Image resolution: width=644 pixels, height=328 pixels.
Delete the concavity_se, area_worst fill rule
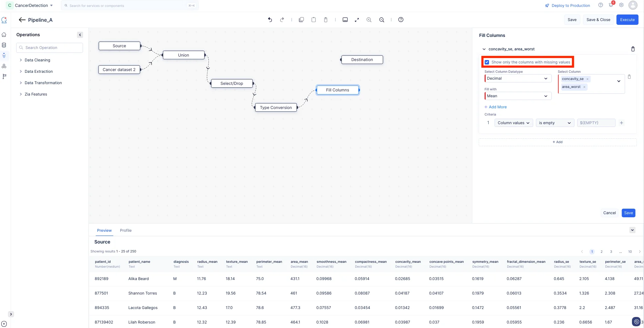[633, 49]
